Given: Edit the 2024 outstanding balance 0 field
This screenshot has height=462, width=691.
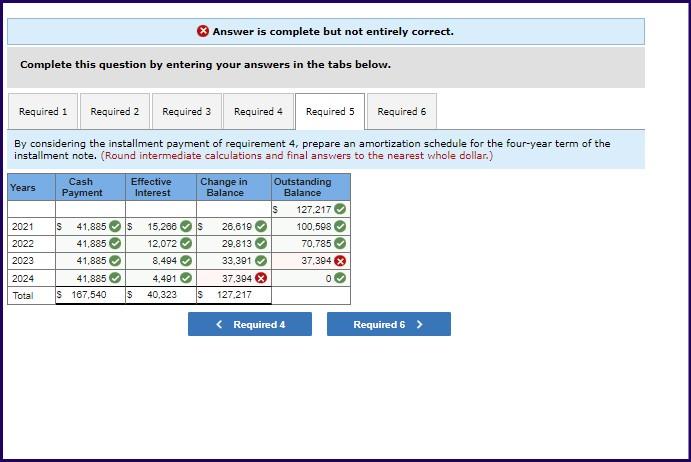Looking at the screenshot, I should click(x=311, y=278).
